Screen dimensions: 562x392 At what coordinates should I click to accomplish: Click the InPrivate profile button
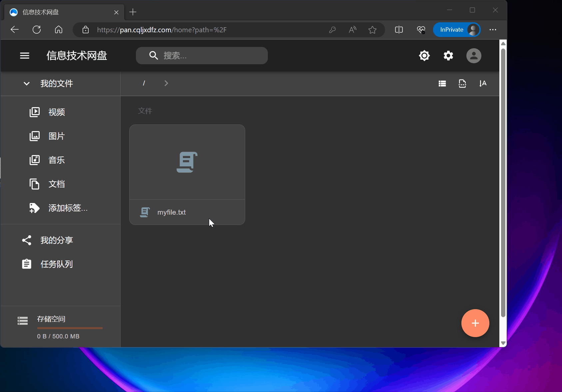coord(457,30)
